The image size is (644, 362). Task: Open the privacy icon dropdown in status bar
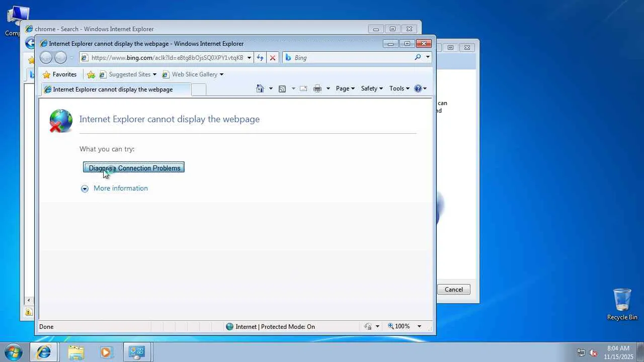tap(377, 326)
